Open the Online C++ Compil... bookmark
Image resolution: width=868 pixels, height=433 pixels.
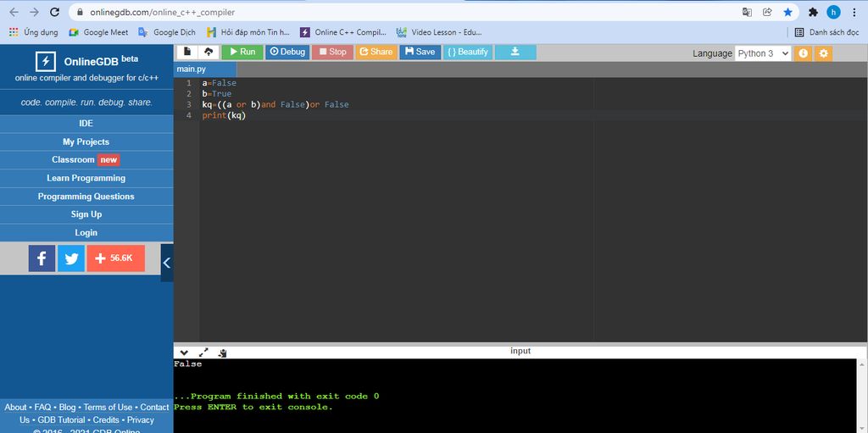[x=343, y=32]
